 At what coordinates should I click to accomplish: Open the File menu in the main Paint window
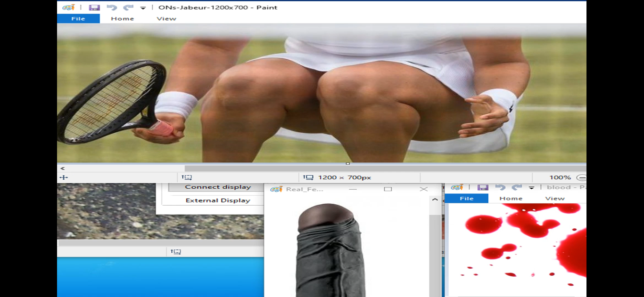click(78, 19)
